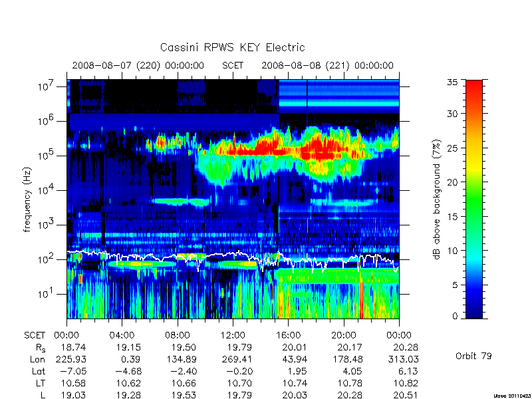Click the Lon value 178.48
Screen dimensions: 532x399
(x=346, y=359)
